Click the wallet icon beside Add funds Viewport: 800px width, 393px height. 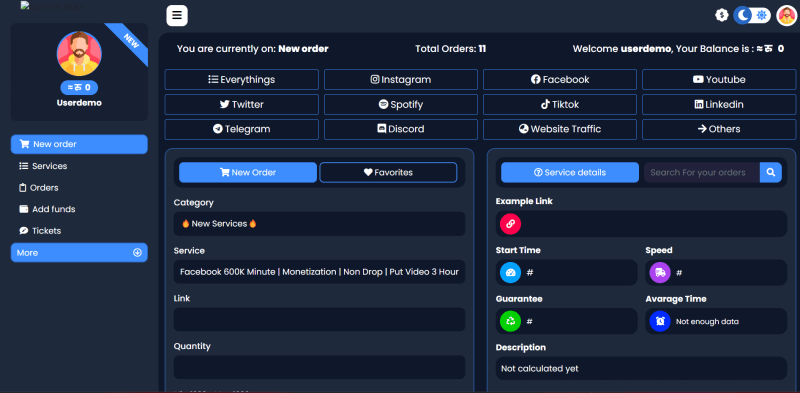pyautogui.click(x=23, y=209)
